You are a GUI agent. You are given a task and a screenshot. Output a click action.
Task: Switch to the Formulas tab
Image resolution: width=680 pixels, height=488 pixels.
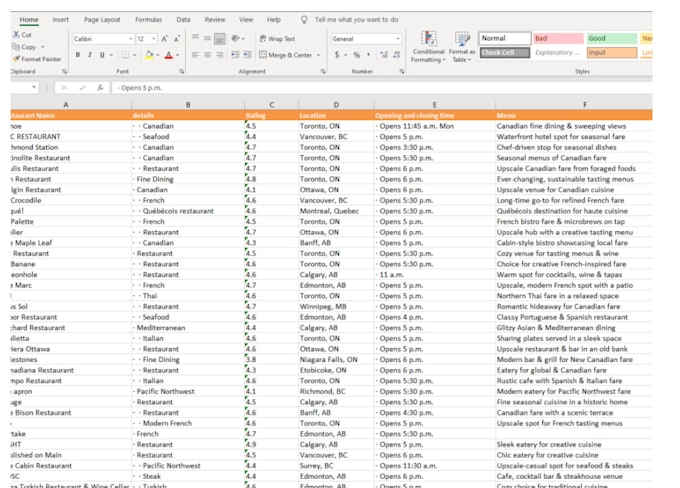pyautogui.click(x=148, y=20)
